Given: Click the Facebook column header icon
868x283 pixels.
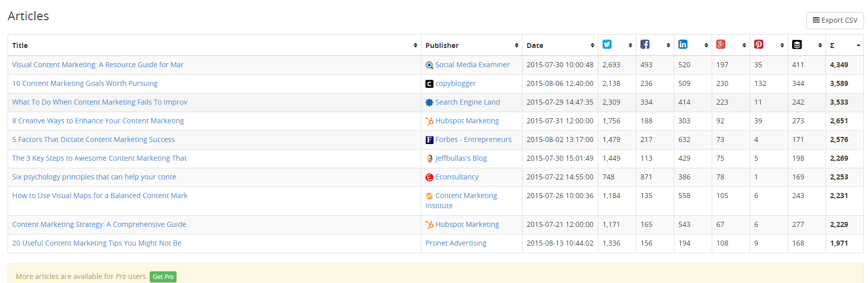Looking at the screenshot, I should pyautogui.click(x=645, y=44).
